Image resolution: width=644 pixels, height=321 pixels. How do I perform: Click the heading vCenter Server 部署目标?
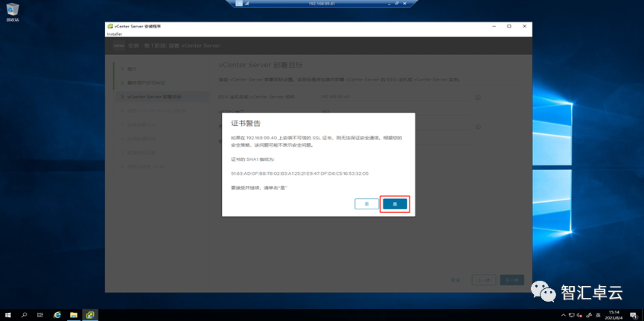(261, 66)
